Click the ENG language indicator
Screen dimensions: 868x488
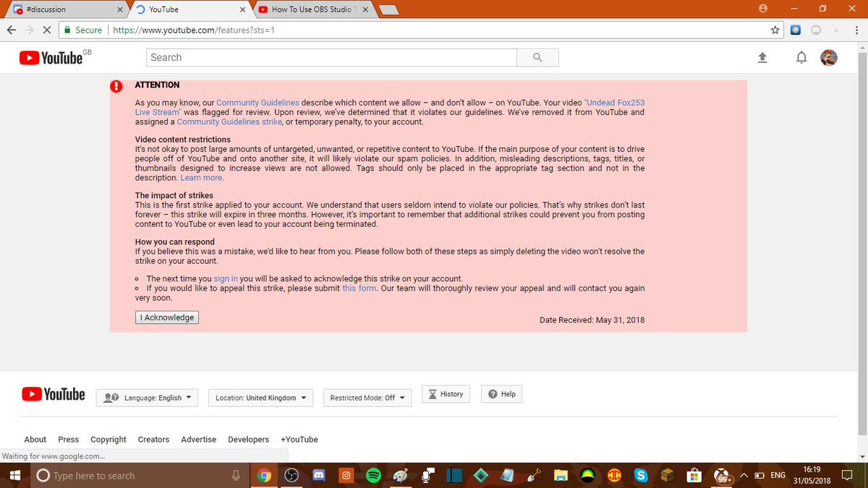pos(778,476)
